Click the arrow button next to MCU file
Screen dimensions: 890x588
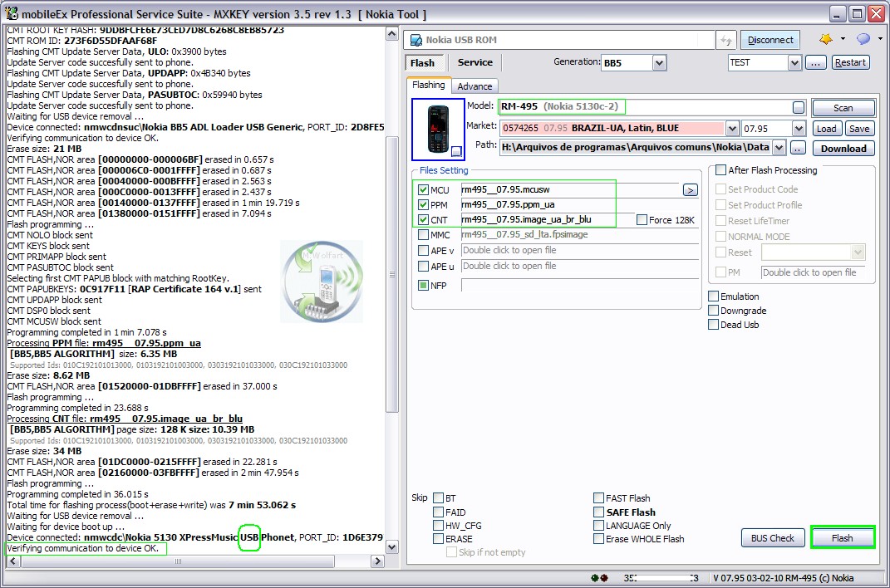[x=691, y=190]
